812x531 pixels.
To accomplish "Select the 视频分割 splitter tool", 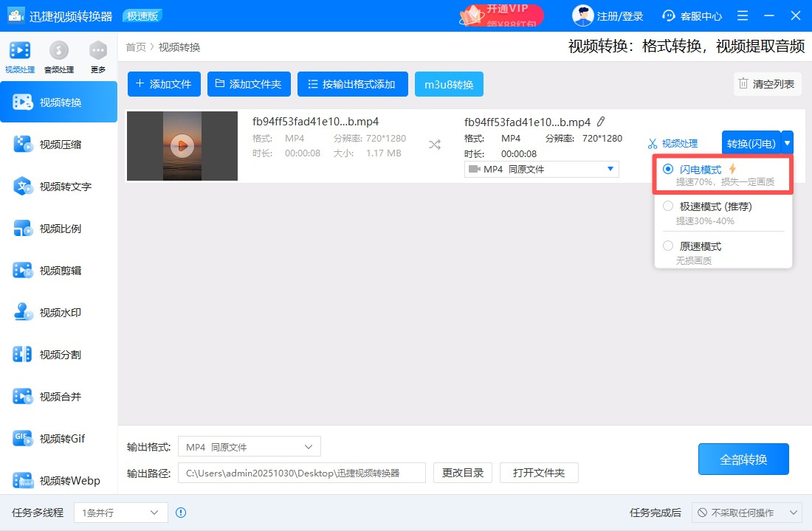I will pyautogui.click(x=59, y=354).
